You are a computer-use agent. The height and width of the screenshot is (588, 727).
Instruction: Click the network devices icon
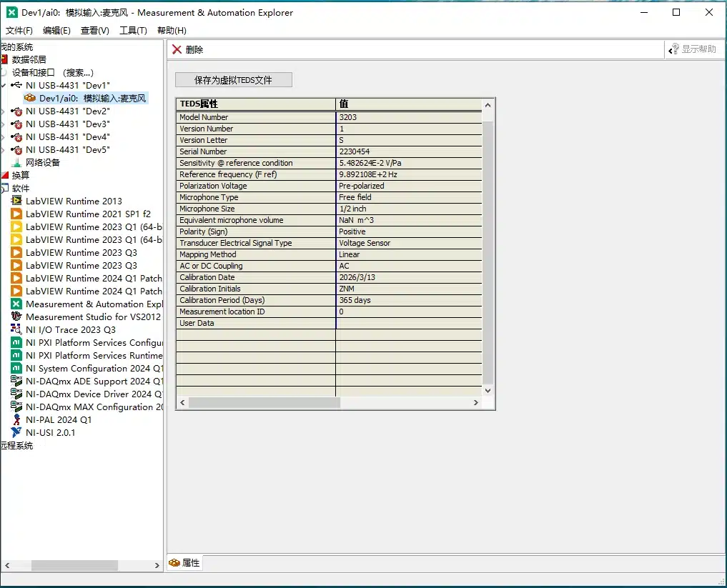[x=16, y=163]
